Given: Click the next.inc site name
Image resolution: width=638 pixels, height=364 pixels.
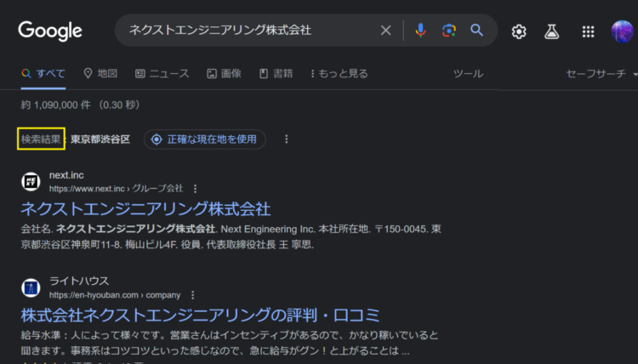Looking at the screenshot, I should pos(66,175).
